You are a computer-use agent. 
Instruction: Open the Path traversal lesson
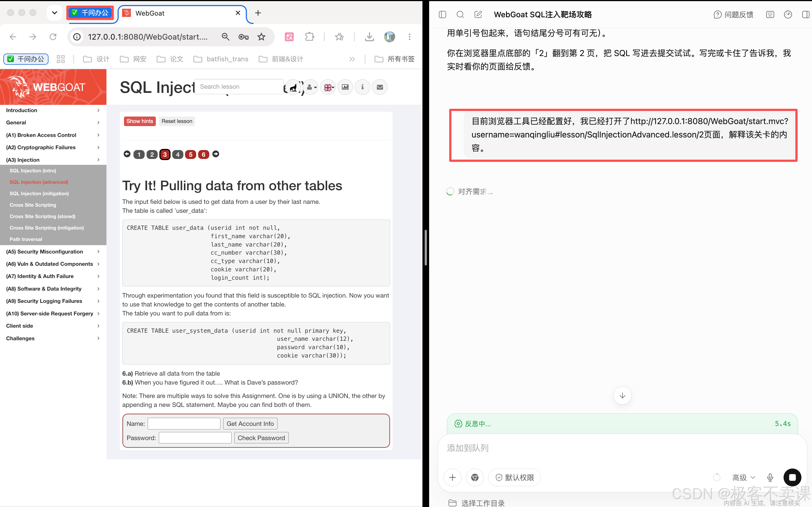pyautogui.click(x=26, y=239)
